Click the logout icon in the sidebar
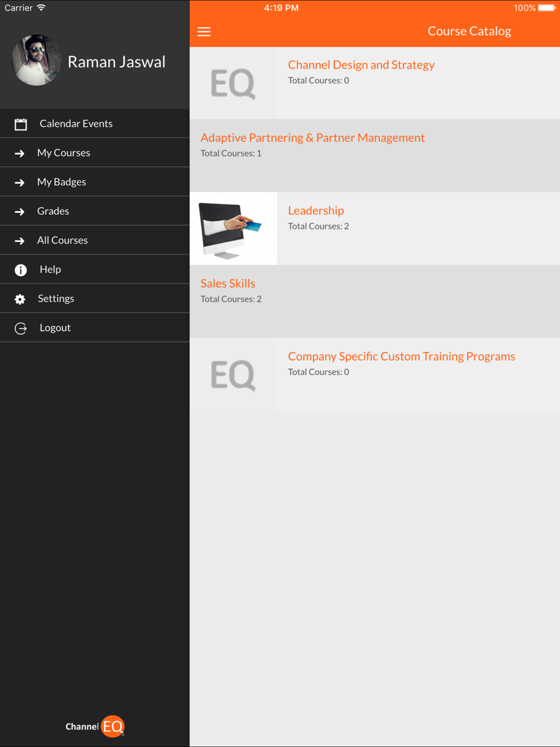The width and height of the screenshot is (560, 747). (21, 328)
